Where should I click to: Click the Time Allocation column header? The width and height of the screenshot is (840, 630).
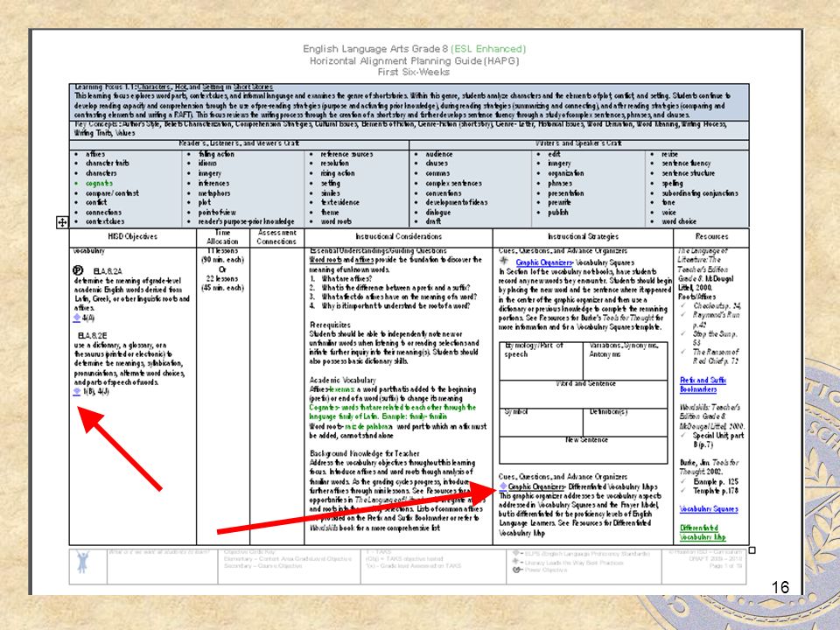click(x=222, y=237)
